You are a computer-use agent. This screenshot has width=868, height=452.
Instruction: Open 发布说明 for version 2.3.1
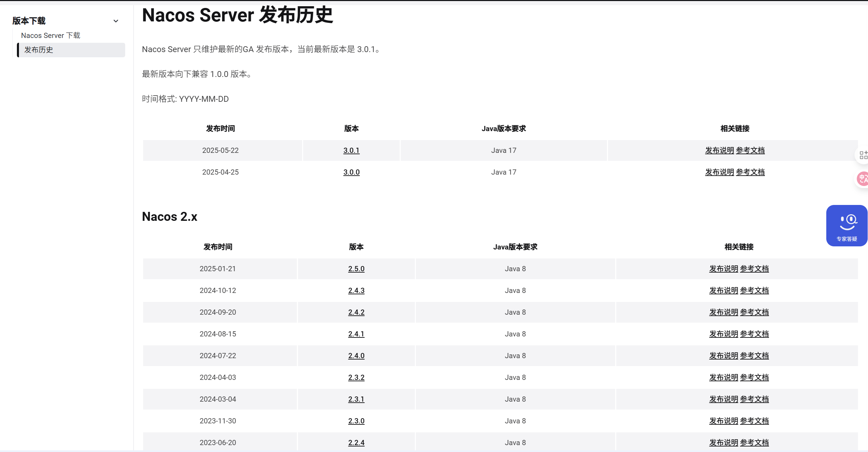(724, 399)
